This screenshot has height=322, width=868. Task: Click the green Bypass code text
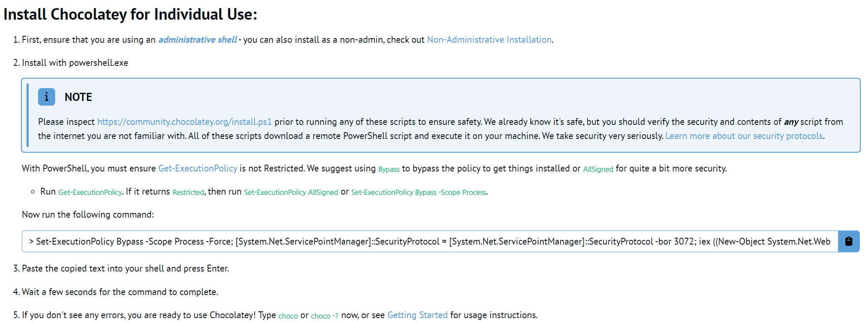click(389, 169)
